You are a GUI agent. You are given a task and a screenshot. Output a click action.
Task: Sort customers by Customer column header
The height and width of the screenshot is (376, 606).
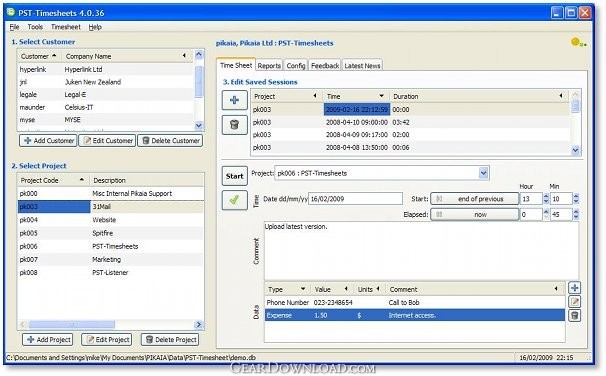click(39, 56)
